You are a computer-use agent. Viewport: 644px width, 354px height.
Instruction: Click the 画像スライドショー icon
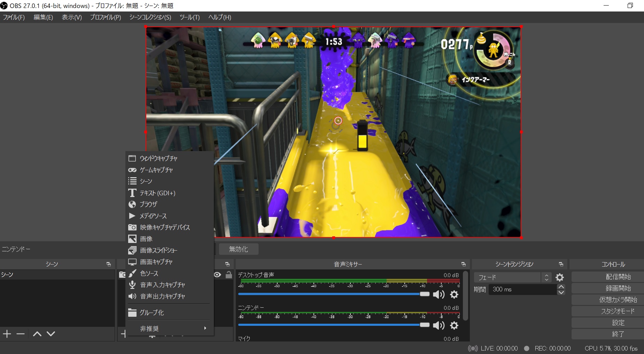(x=132, y=250)
